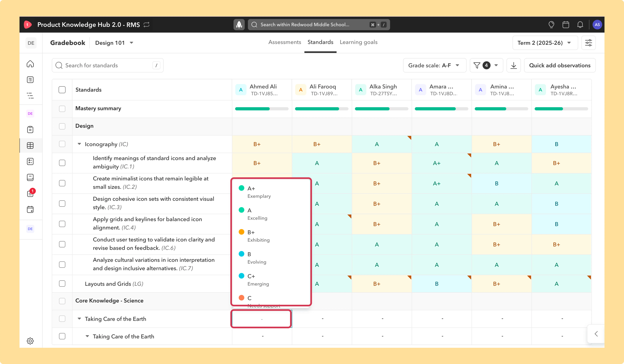This screenshot has width=624, height=364.
Task: Click the download icon button
Action: (514, 65)
